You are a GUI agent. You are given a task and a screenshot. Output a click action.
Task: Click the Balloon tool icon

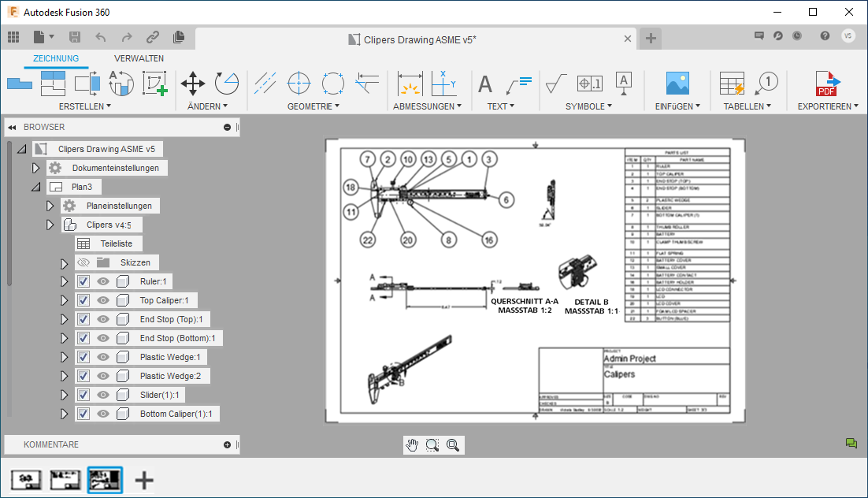[x=767, y=84]
